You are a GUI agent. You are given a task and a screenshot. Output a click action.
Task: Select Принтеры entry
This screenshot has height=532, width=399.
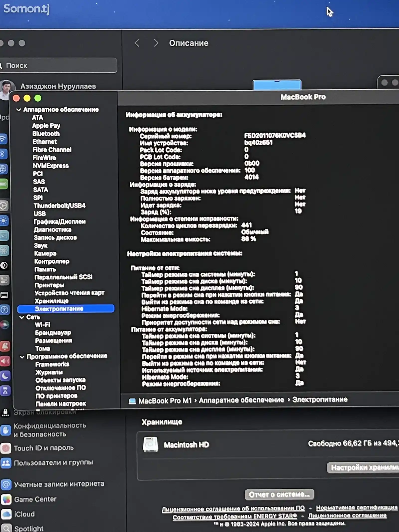coord(49,285)
